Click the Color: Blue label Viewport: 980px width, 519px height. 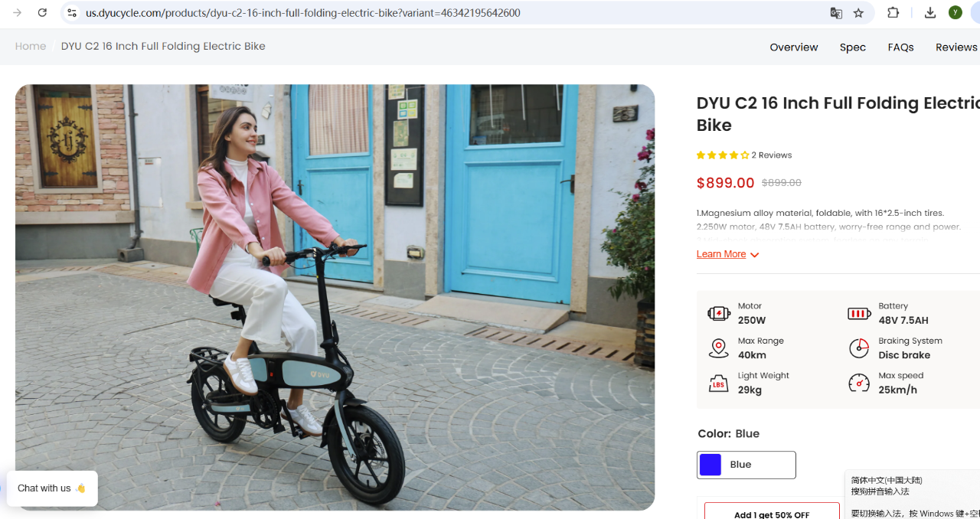point(729,433)
